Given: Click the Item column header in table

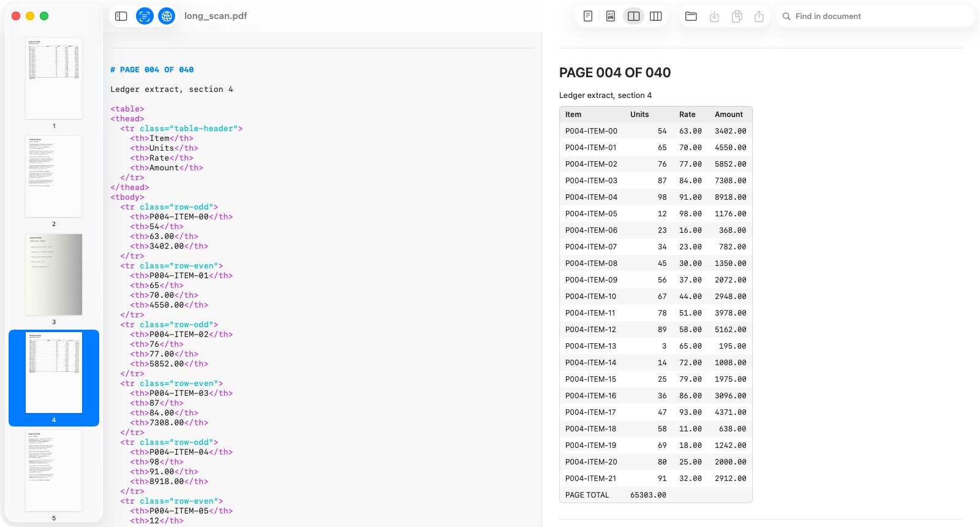Looking at the screenshot, I should [x=573, y=115].
